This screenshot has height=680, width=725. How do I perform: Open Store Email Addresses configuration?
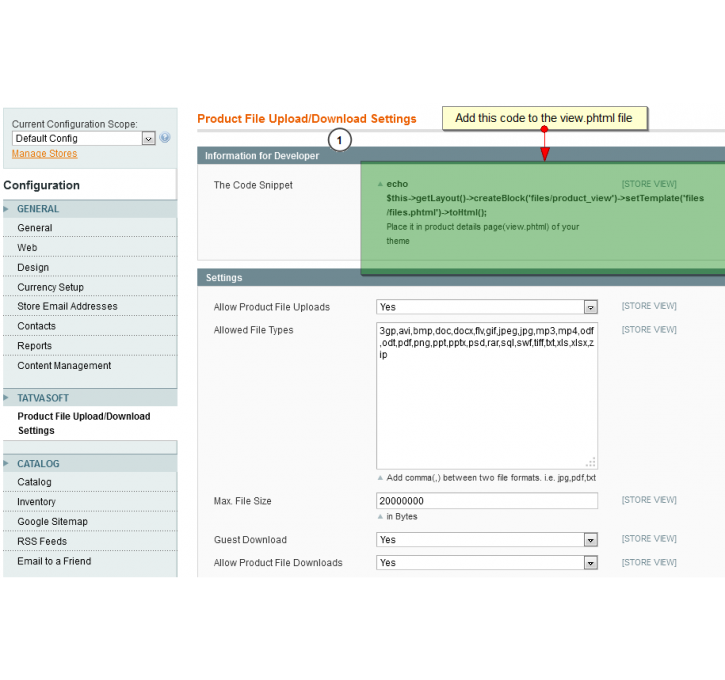coord(67,306)
